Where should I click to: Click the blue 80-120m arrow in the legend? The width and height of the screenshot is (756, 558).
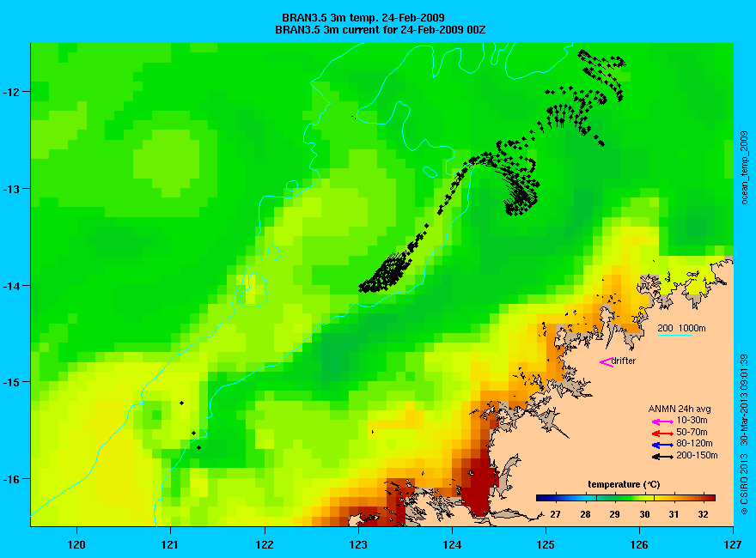pos(662,445)
